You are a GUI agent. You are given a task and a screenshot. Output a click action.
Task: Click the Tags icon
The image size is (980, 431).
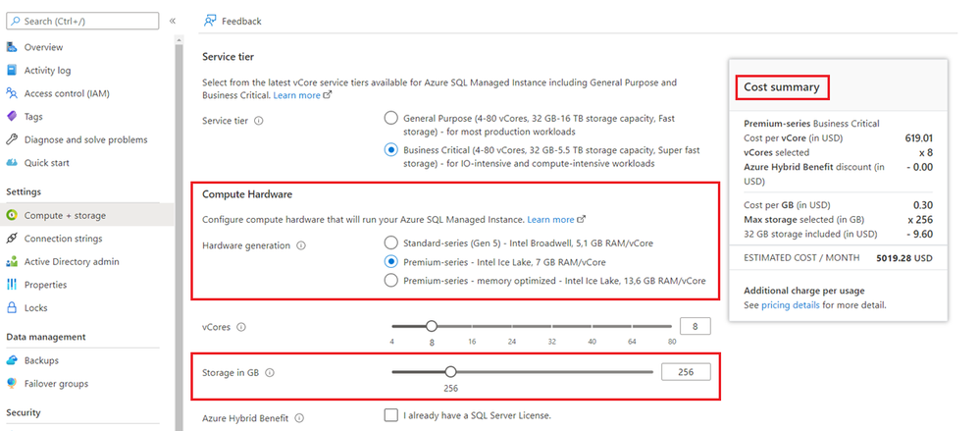click(x=11, y=117)
